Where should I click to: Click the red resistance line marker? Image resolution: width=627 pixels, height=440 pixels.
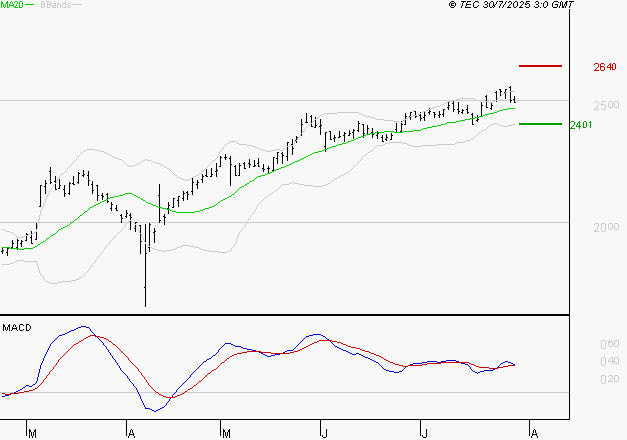(x=540, y=66)
